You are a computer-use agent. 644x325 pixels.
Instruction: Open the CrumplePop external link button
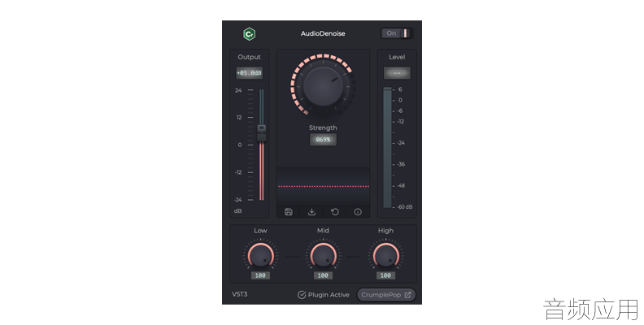[386, 295]
